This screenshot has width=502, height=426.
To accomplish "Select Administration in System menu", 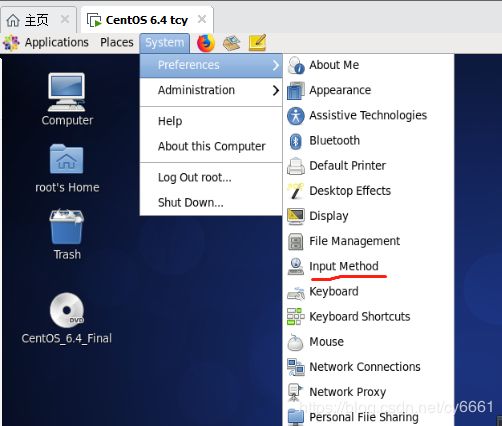I will click(x=211, y=90).
